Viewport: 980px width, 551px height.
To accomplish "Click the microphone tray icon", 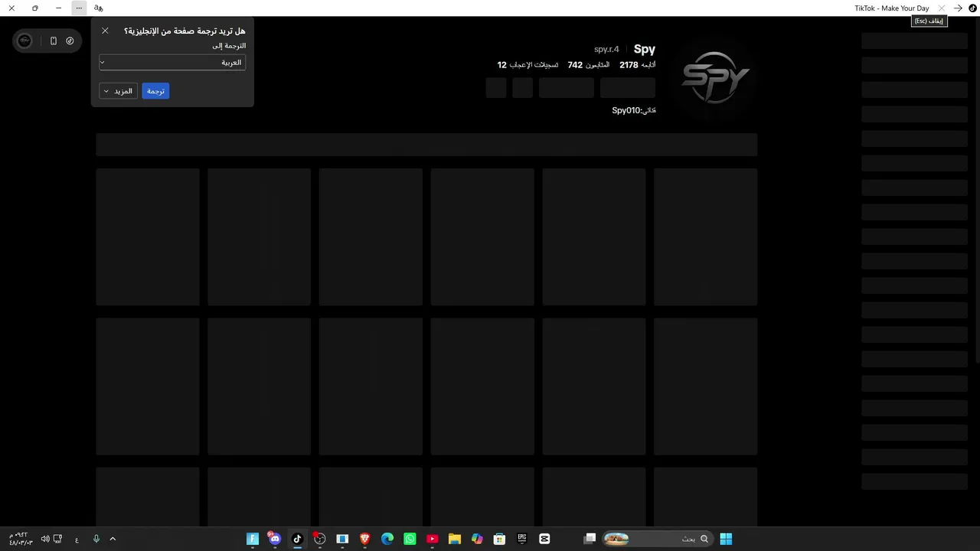I will click(x=96, y=539).
